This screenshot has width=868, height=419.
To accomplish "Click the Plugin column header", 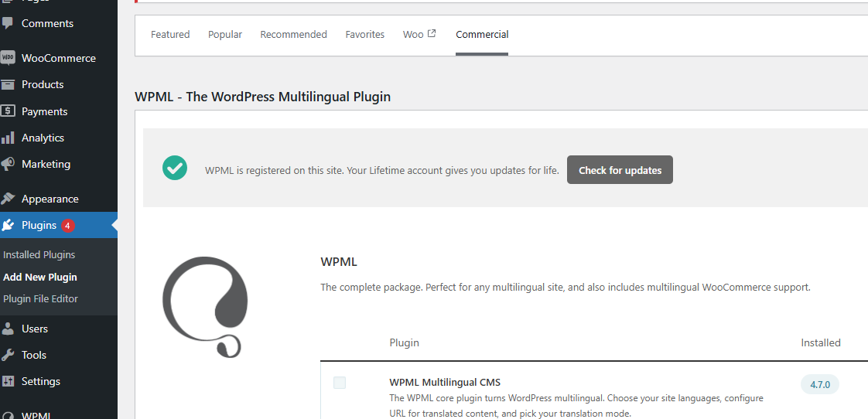I will 404,342.
